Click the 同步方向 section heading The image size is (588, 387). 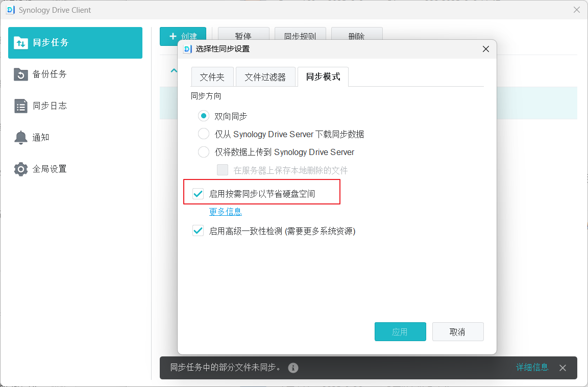(x=206, y=96)
